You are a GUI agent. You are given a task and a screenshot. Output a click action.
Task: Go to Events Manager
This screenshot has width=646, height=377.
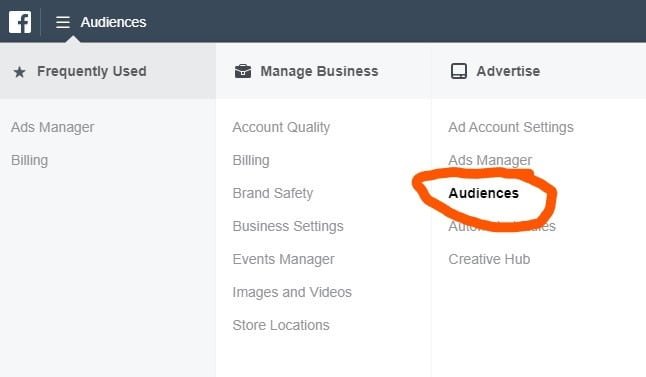pos(283,259)
